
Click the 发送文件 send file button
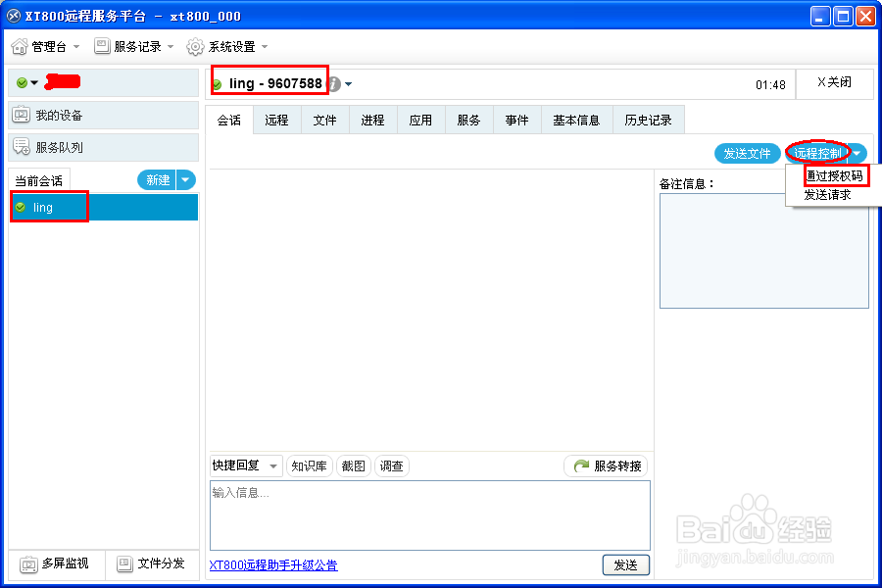click(747, 153)
